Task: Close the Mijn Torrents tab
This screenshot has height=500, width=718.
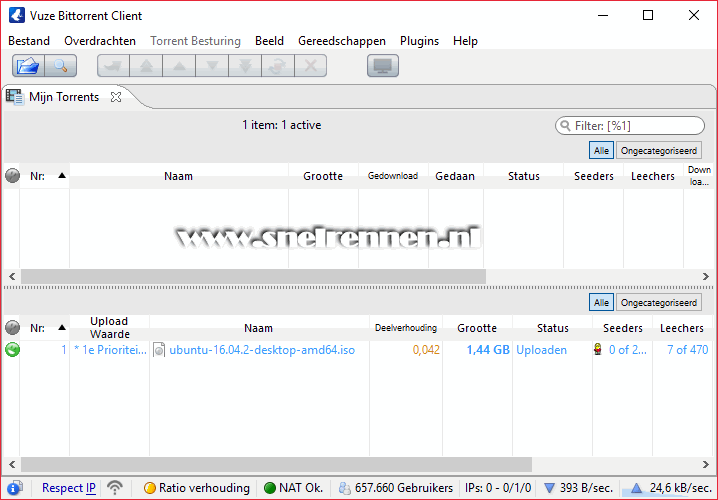Action: (116, 97)
